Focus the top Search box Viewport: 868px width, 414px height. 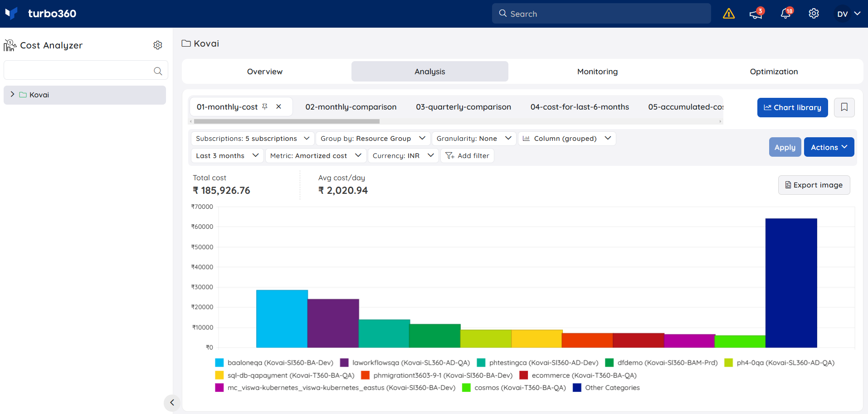point(601,14)
